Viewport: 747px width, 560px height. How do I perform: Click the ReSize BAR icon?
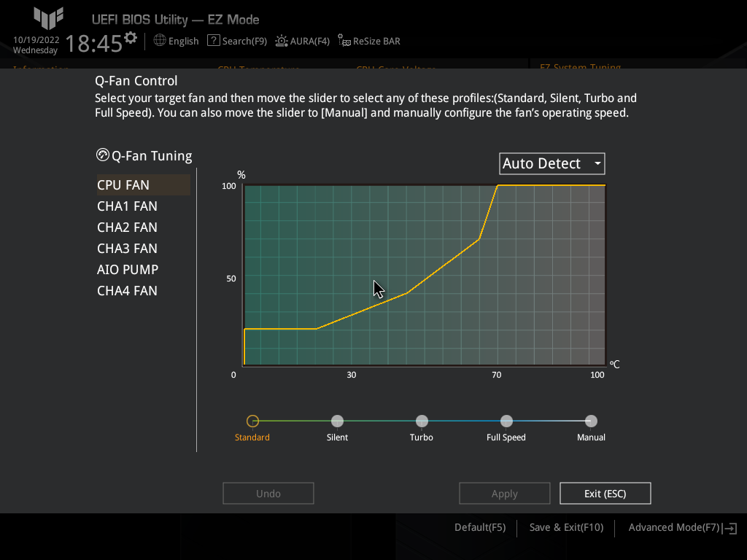(342, 41)
